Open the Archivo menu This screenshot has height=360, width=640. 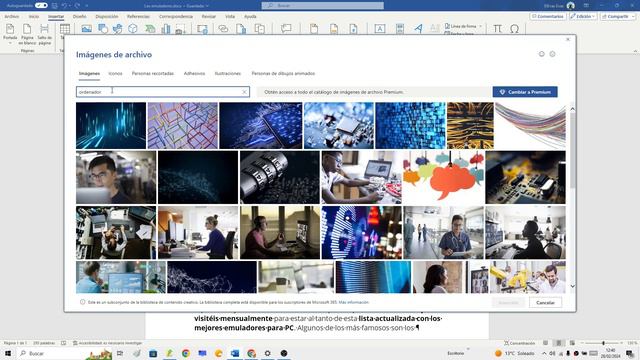coord(11,16)
